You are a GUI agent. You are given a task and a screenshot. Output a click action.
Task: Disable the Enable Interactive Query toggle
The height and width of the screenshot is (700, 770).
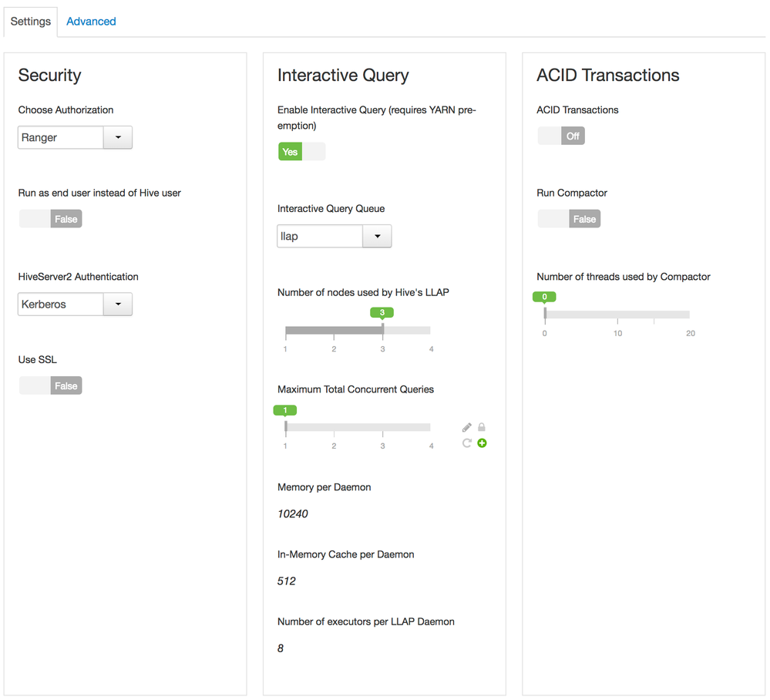click(x=301, y=152)
